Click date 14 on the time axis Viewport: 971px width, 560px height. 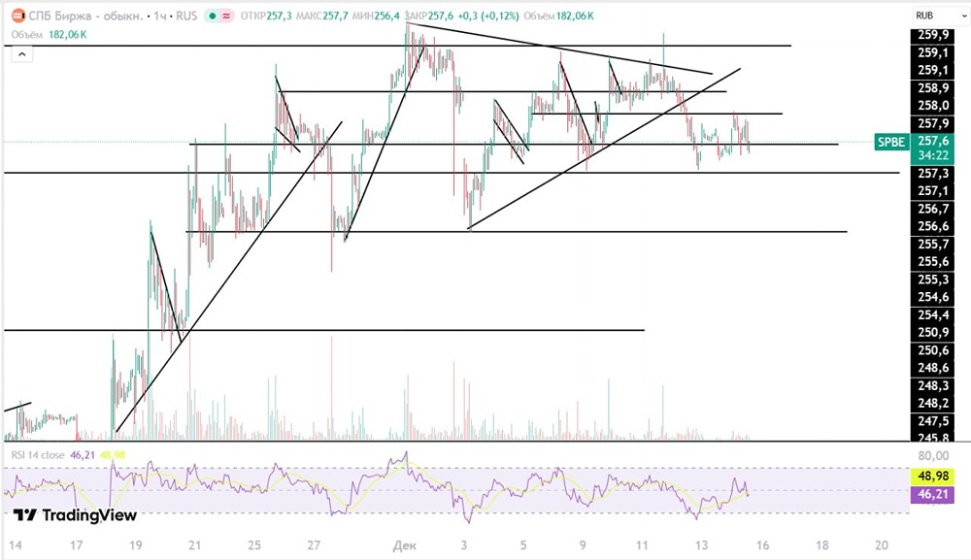(16, 545)
